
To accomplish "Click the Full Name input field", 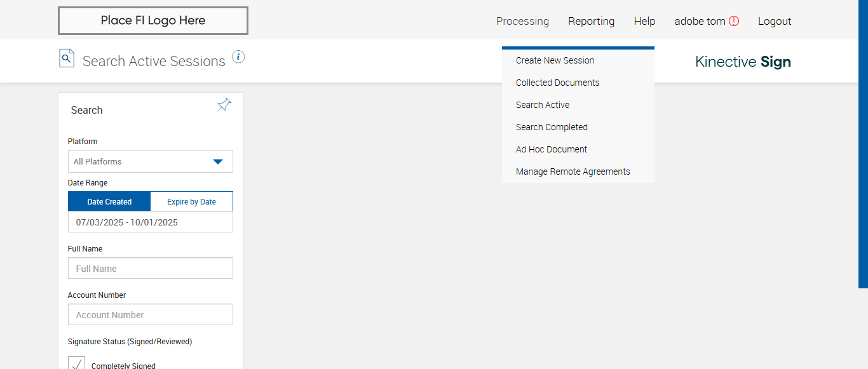I will coord(151,269).
